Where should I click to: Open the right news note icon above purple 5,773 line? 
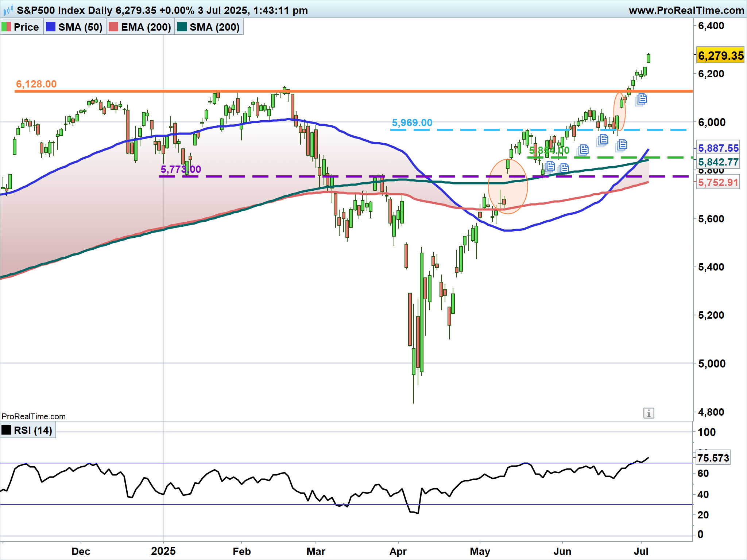pos(563,168)
